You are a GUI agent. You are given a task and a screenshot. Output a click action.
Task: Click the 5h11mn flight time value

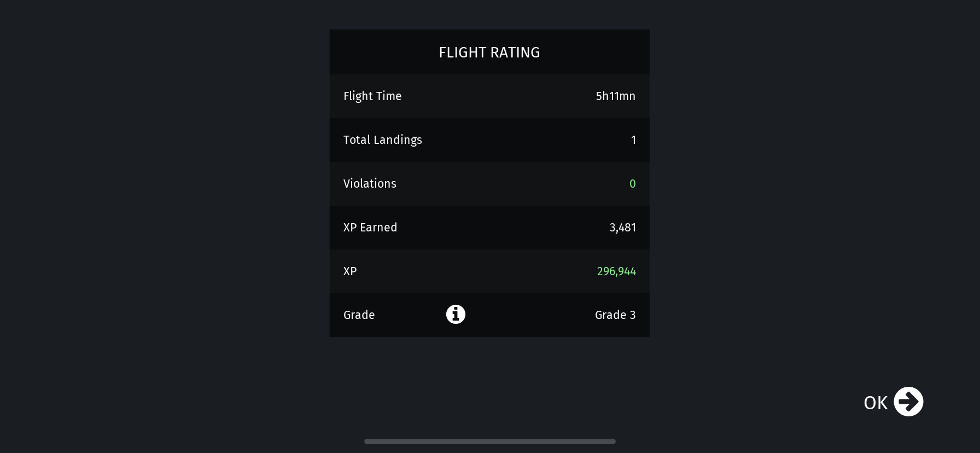[x=615, y=96]
